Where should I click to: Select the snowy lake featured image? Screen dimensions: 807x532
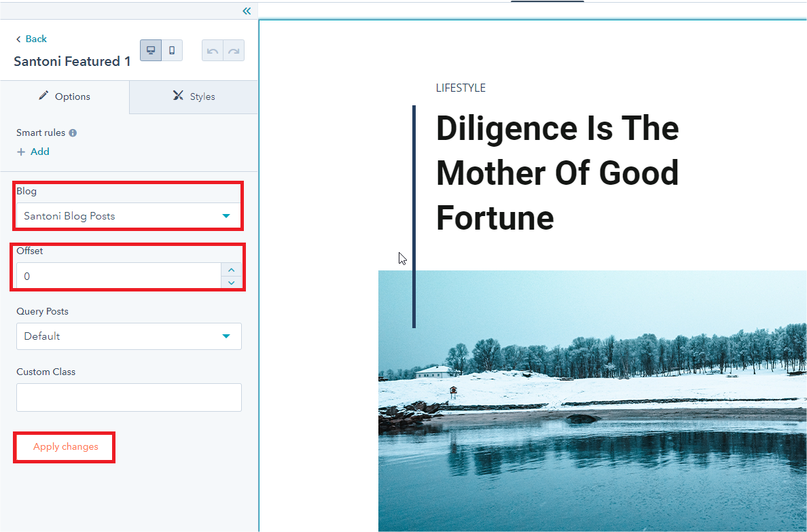click(x=592, y=401)
